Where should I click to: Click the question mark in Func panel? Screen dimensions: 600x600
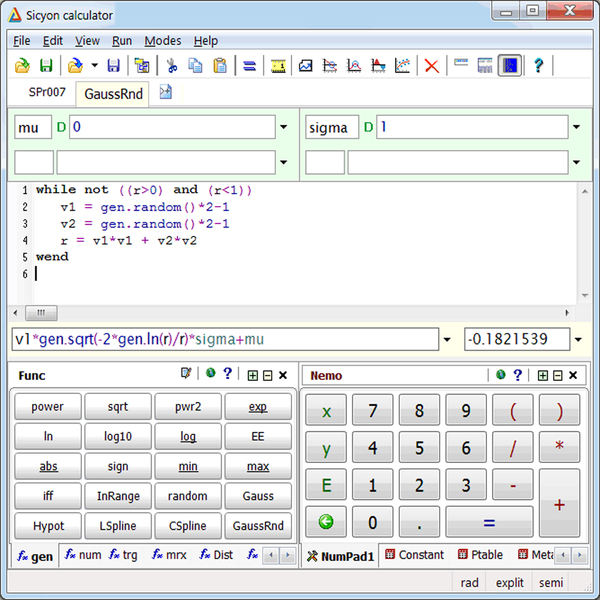[228, 373]
